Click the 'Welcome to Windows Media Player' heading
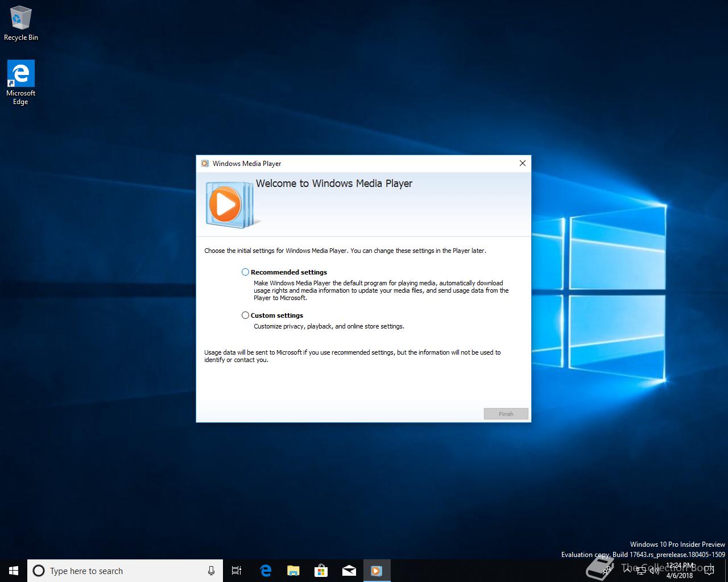This screenshot has height=582, width=728. pos(334,184)
